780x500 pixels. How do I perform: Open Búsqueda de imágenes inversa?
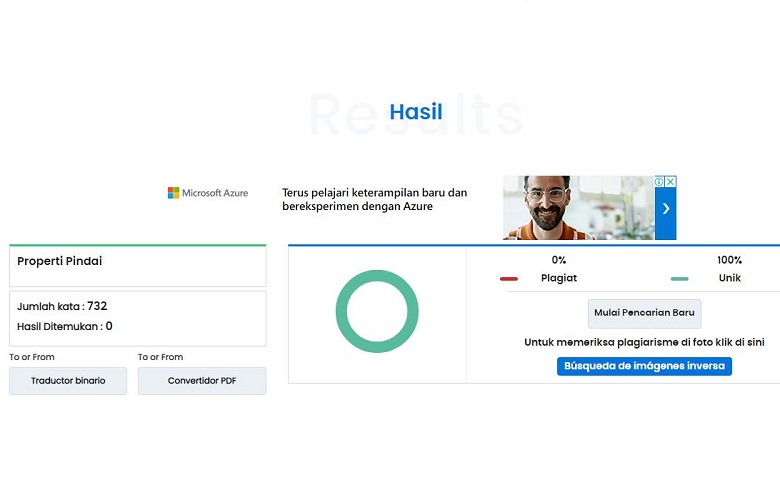pos(644,366)
